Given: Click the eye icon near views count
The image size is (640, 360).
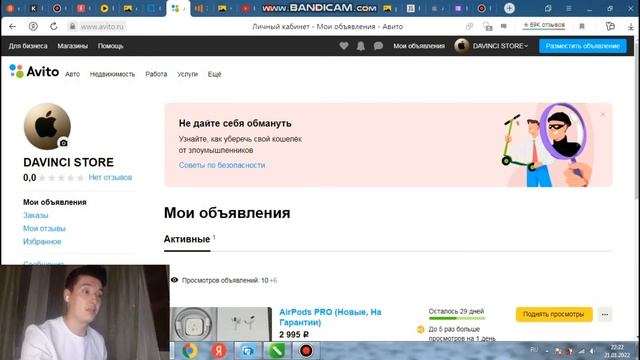Looking at the screenshot, I should tap(174, 280).
